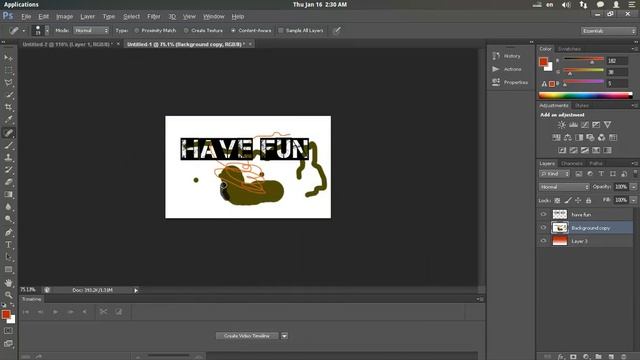Screen dimensions: 640x360
Task: Lock transparent pixels in Layers panel
Action: click(x=557, y=200)
